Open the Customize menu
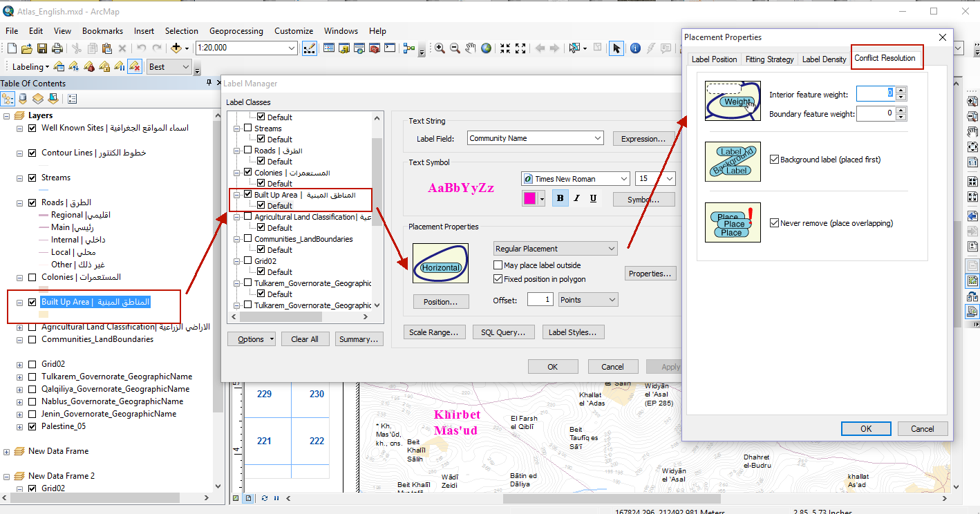 [x=294, y=31]
